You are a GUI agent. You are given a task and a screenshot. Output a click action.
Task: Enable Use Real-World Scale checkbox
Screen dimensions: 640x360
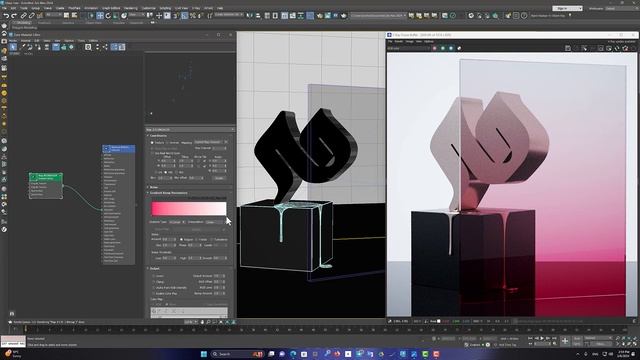click(x=152, y=153)
